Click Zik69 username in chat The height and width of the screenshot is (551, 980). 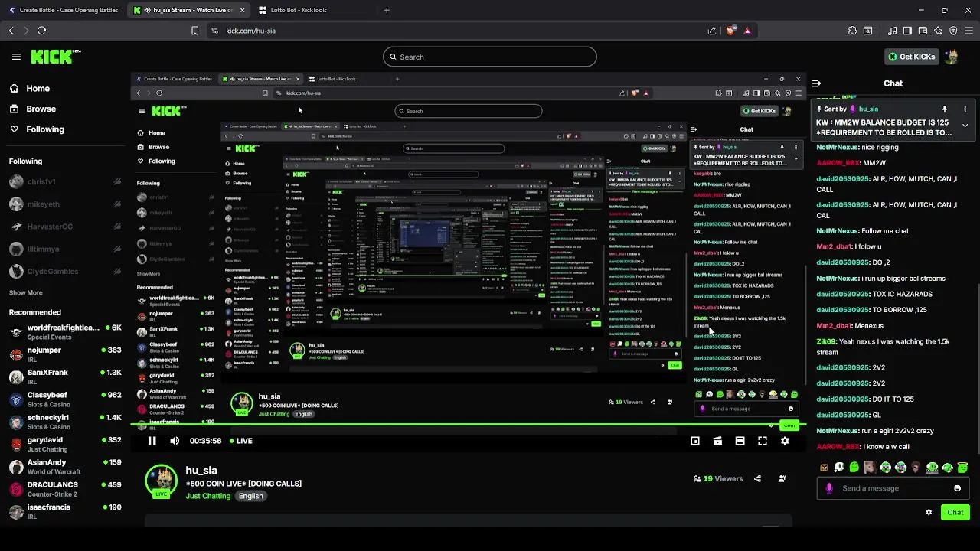(x=826, y=342)
